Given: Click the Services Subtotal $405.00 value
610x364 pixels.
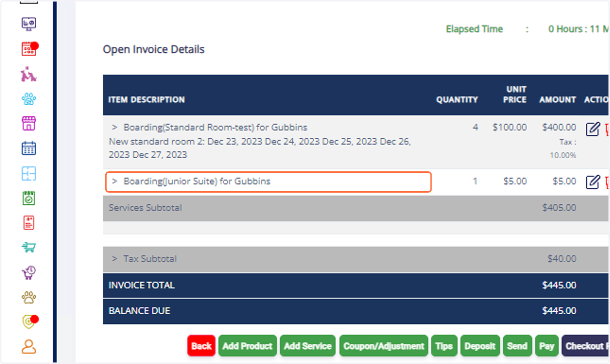Looking at the screenshot, I should point(559,207).
